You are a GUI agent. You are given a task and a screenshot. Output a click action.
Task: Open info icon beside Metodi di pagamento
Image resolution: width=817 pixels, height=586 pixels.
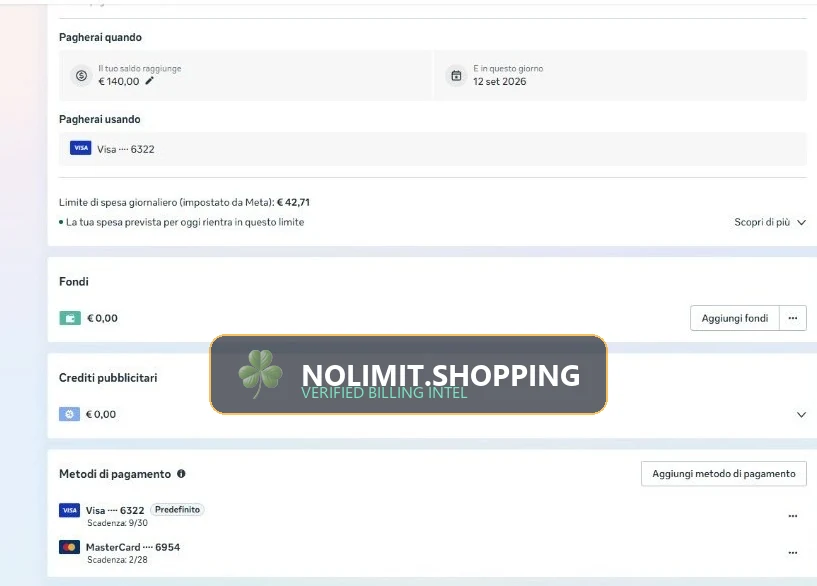pyautogui.click(x=181, y=473)
